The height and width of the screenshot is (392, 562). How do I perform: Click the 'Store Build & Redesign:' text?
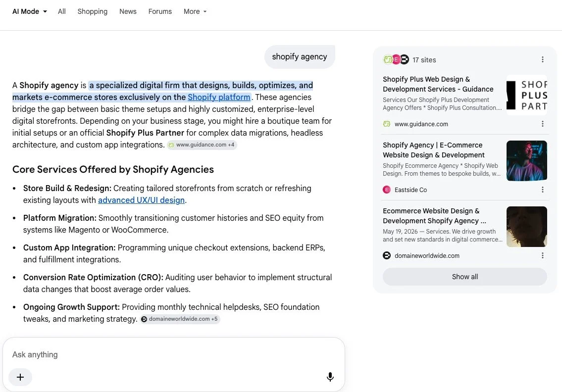[67, 188]
